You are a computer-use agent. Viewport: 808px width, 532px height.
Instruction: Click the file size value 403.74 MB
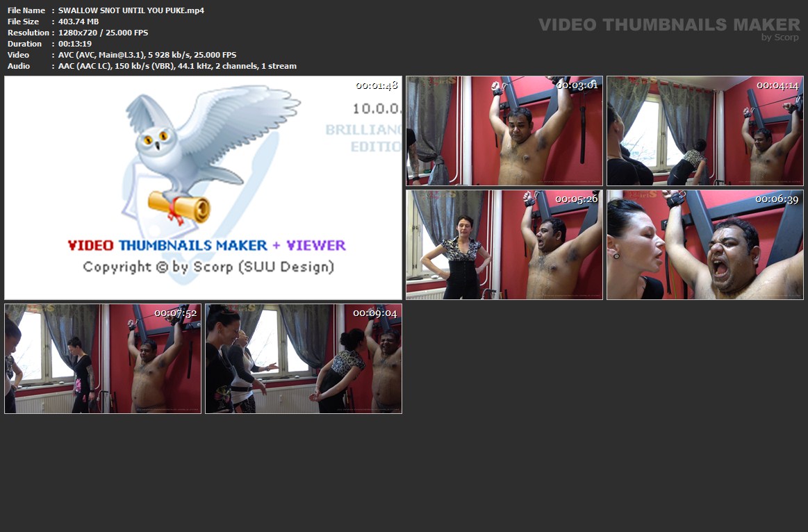(79, 22)
